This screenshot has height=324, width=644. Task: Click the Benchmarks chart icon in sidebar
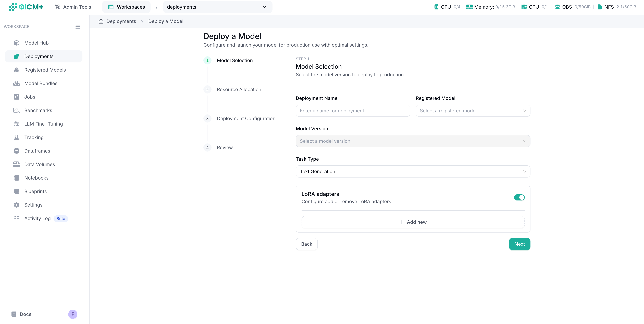tap(17, 110)
